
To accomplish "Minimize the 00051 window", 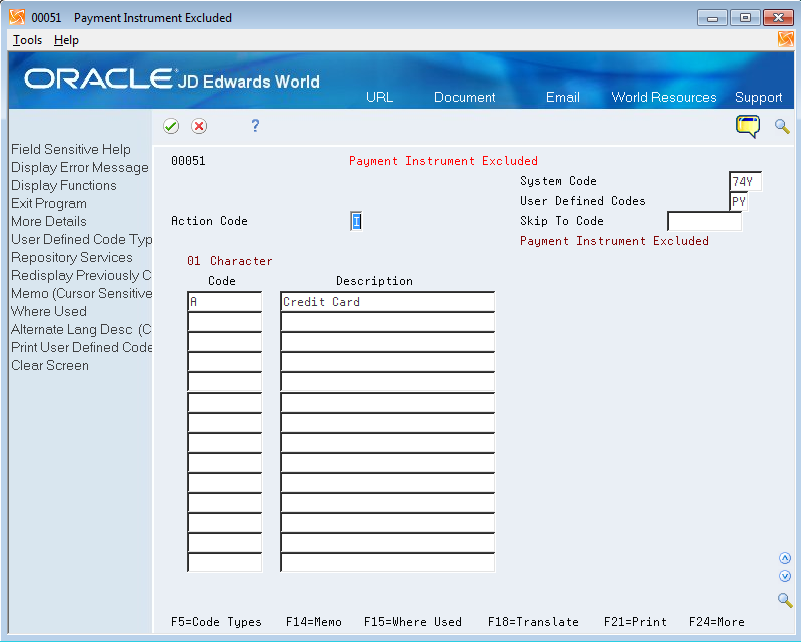I will [x=712, y=18].
